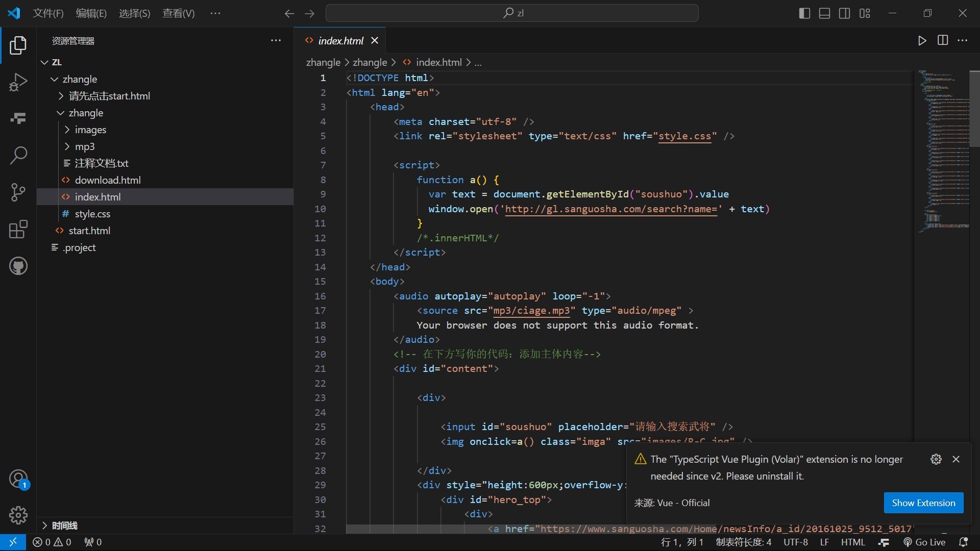Expand the images folder
The height and width of the screenshot is (551, 980).
[x=165, y=130]
